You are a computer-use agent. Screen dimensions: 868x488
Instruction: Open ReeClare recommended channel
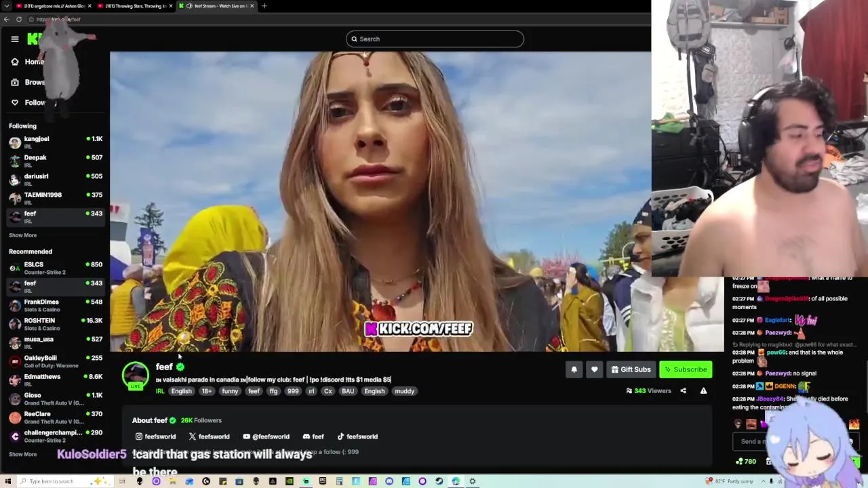56,417
